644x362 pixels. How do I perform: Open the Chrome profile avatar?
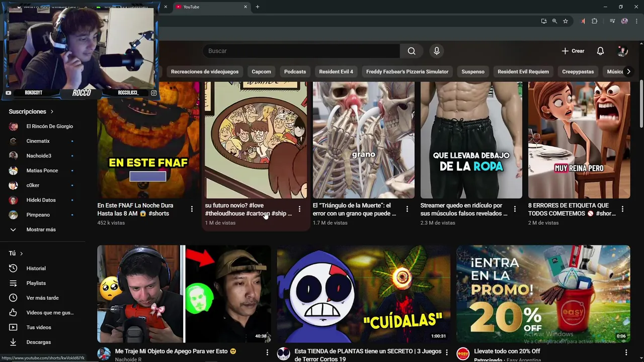click(624, 21)
